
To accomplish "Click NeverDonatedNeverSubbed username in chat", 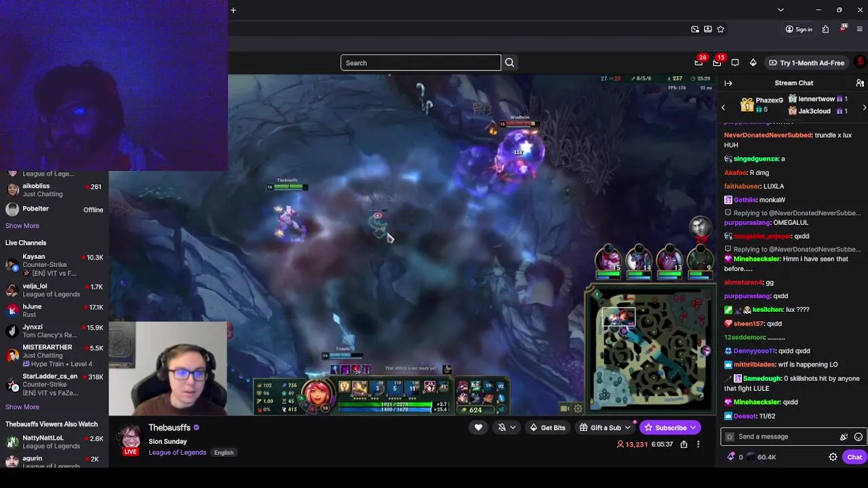I will [x=768, y=135].
